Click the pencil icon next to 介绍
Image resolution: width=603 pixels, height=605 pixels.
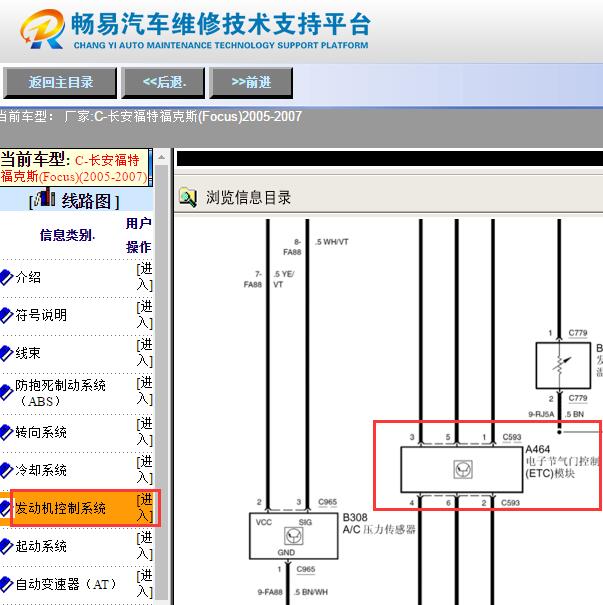pos(6,277)
